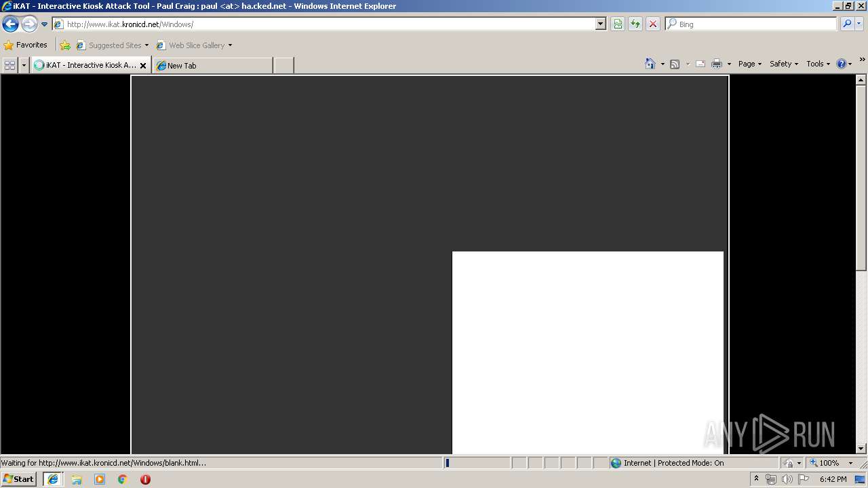
Task: Open the Favorites star button
Action: pos(26,45)
